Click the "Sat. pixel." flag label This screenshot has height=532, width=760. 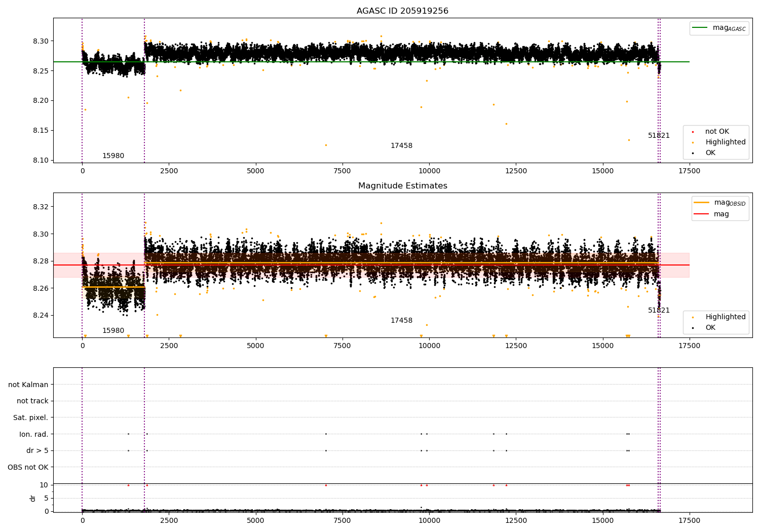tap(31, 418)
